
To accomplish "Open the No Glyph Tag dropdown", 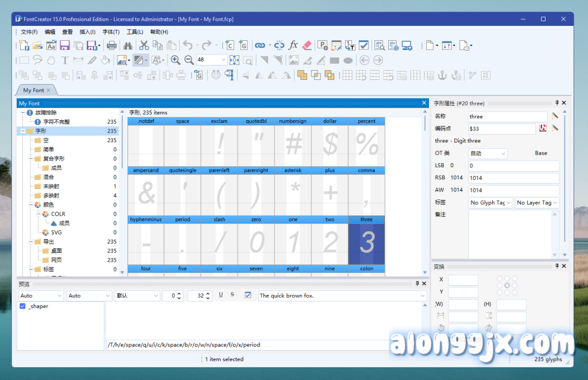I will tap(490, 202).
